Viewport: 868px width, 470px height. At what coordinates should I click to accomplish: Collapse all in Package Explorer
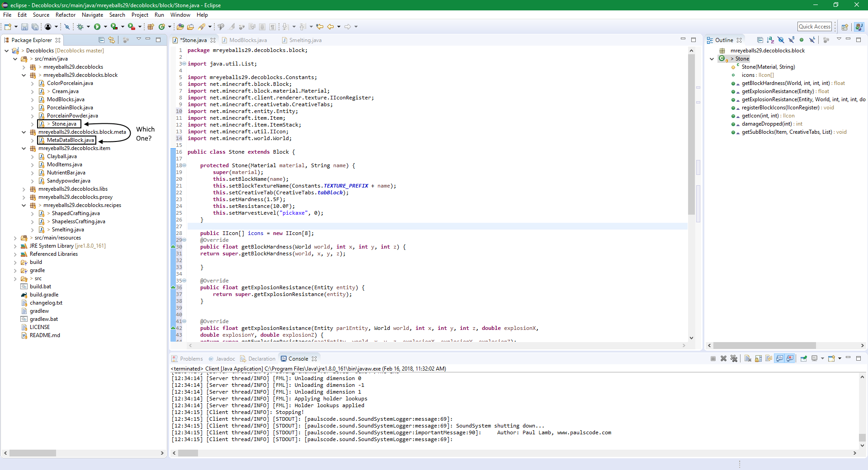click(x=101, y=40)
